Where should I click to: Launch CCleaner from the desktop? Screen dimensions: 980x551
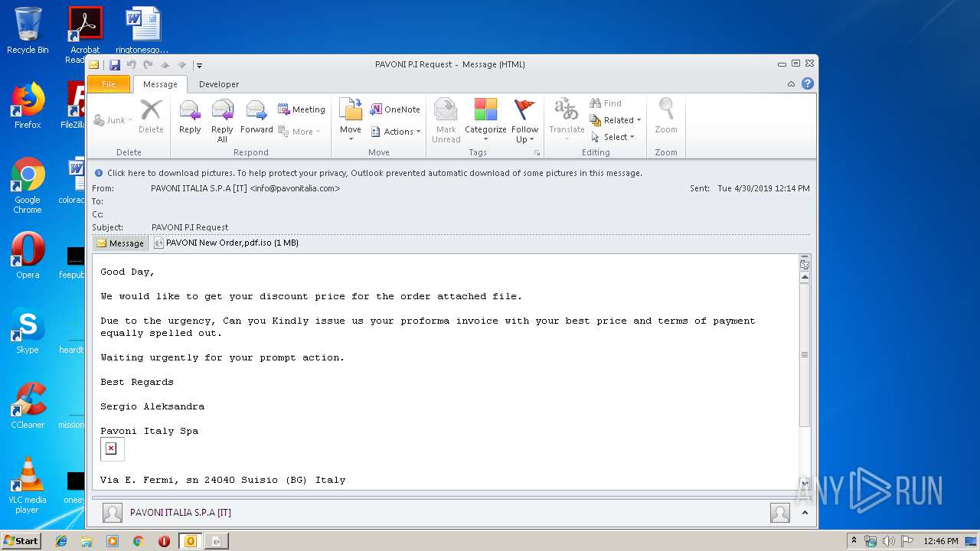coord(28,406)
